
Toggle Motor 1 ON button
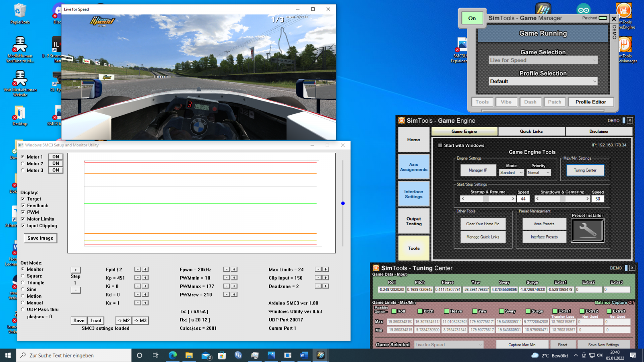(56, 157)
